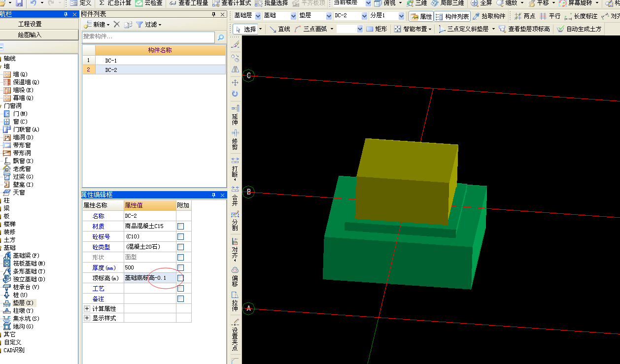Select the 直线 line tool
The width and height of the screenshot is (620, 364).
[280, 29]
